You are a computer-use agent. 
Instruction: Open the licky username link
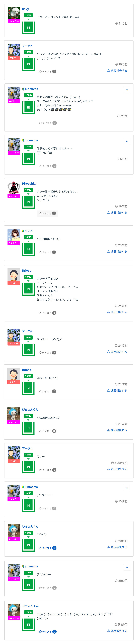coord(25,9)
